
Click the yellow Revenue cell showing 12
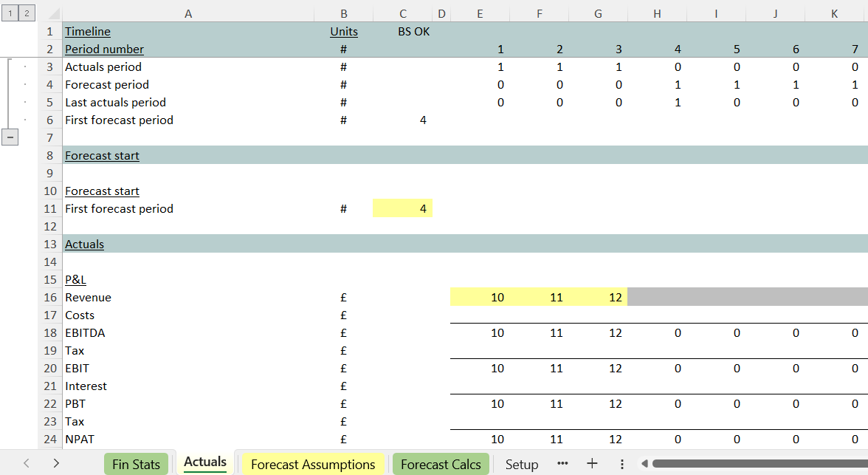click(598, 298)
